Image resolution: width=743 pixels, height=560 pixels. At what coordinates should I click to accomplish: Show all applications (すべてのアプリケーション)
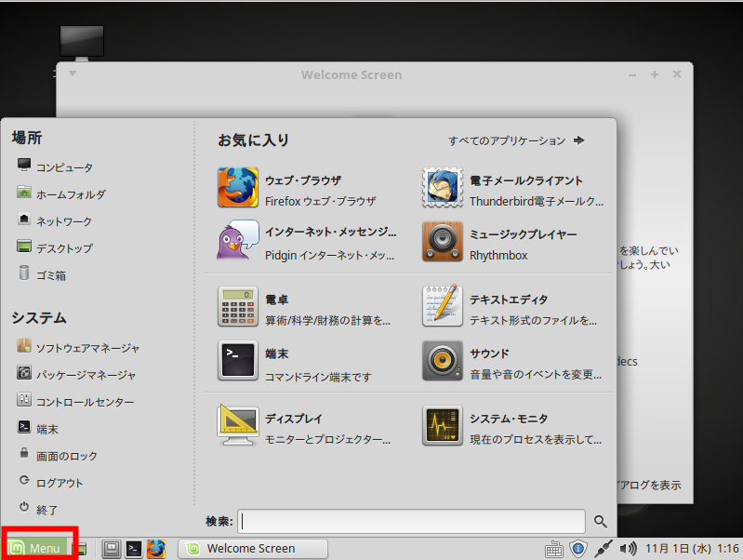[516, 140]
